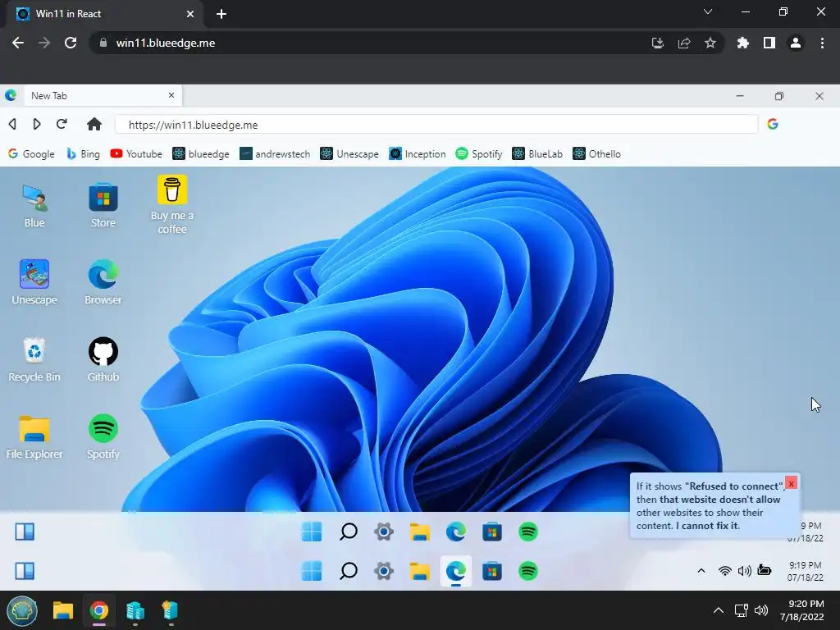Open the Othello bookmark
Screen dimensions: 840x630
(x=597, y=154)
